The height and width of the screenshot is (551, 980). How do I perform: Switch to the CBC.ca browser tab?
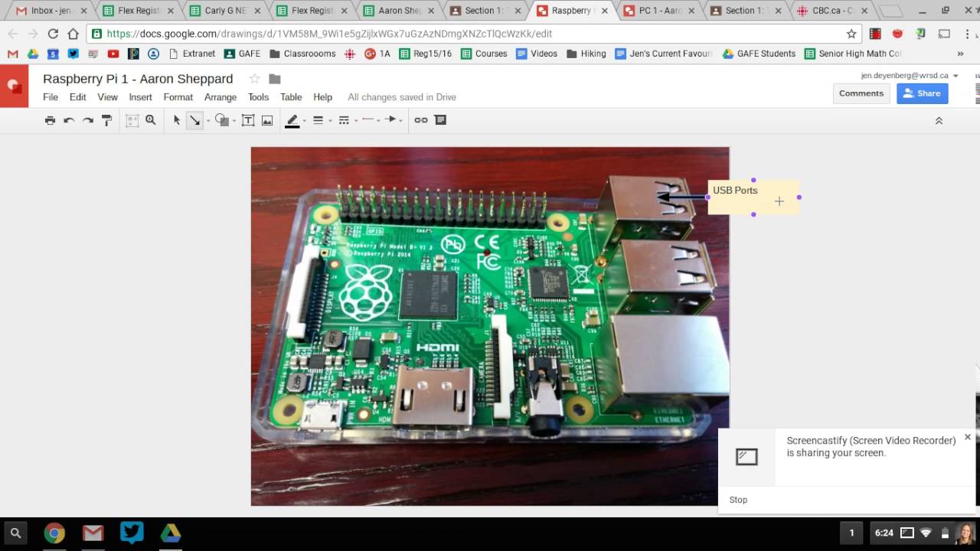(832, 11)
